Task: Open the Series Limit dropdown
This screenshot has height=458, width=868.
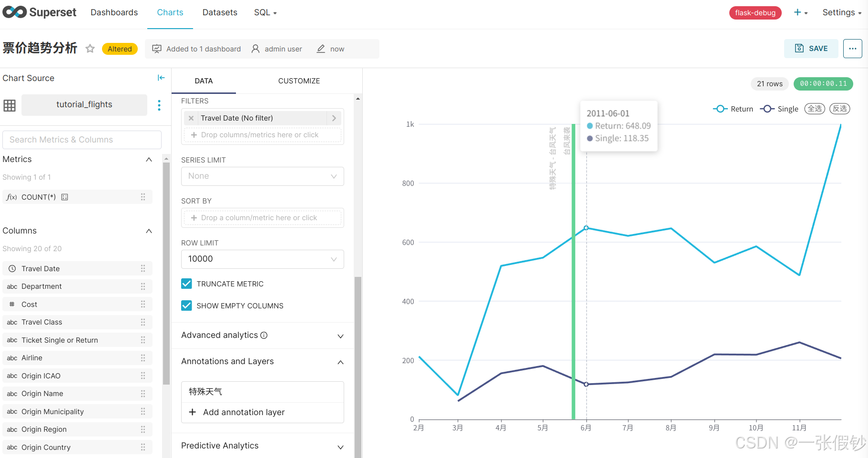Action: [262, 176]
